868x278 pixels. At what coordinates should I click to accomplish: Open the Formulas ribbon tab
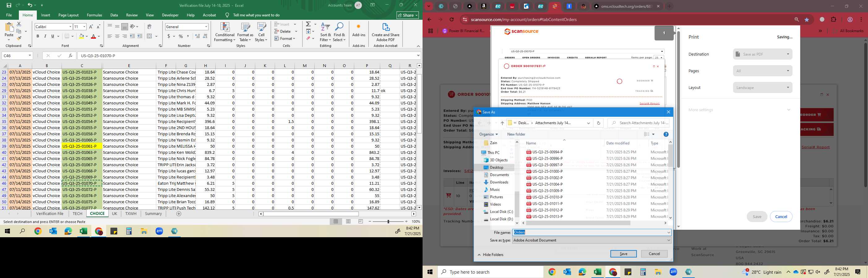94,15
